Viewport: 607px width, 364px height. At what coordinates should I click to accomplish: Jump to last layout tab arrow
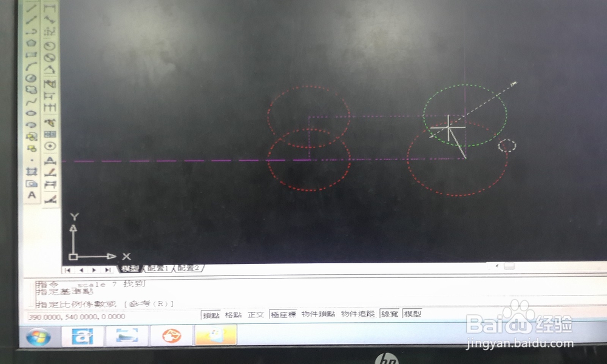[107, 269]
